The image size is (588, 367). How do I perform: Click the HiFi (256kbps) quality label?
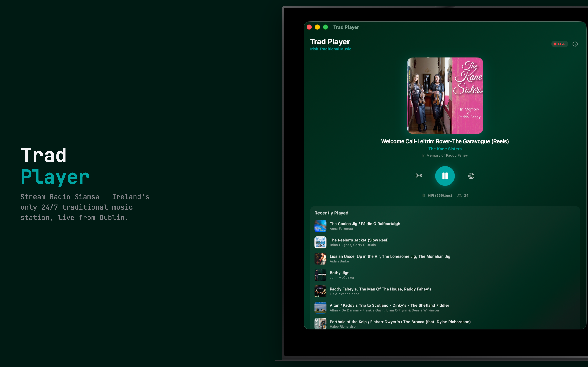click(x=440, y=195)
